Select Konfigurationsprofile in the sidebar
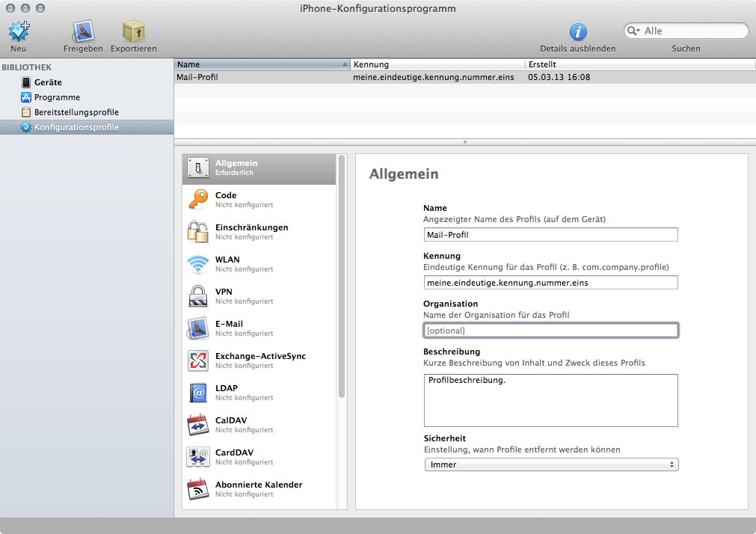 [87, 127]
